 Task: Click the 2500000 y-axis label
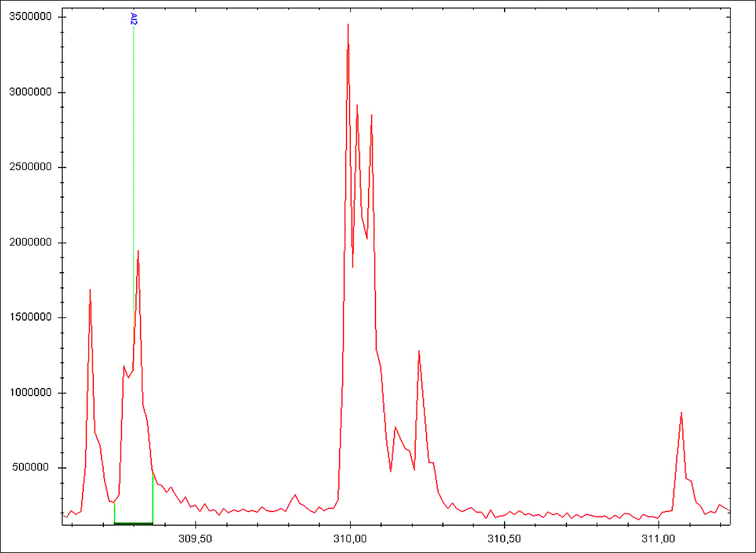click(x=30, y=168)
